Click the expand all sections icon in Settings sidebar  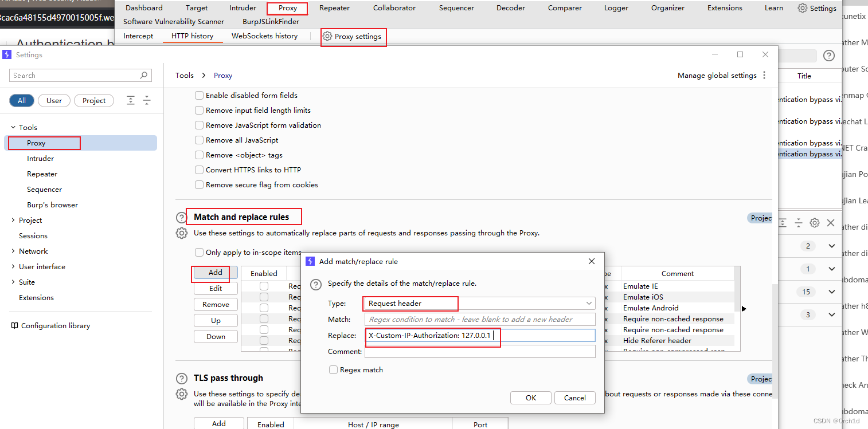[x=131, y=100]
